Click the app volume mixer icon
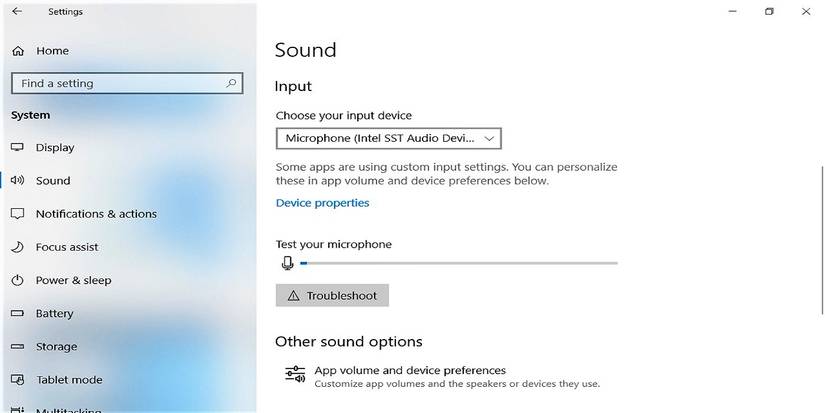825x413 pixels. [294, 374]
